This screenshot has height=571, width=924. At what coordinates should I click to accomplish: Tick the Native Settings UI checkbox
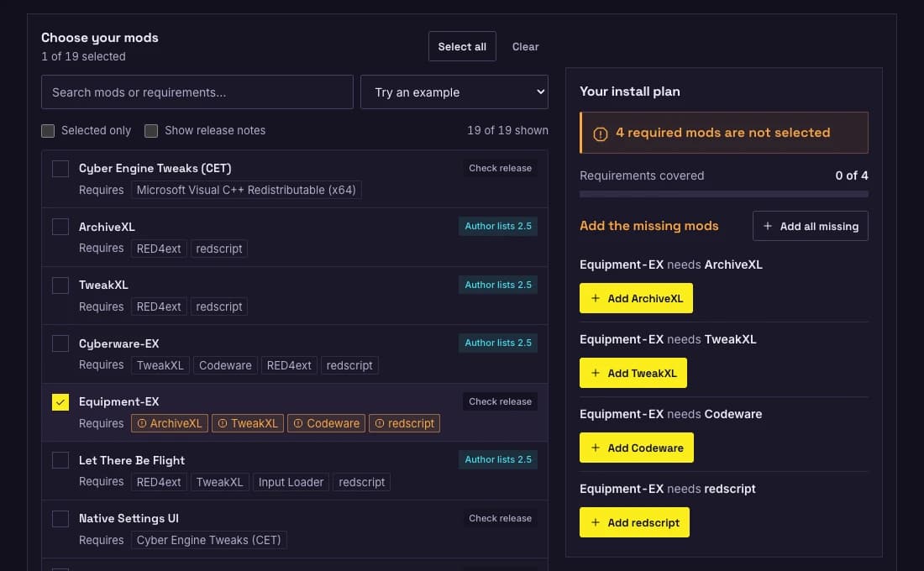point(60,519)
